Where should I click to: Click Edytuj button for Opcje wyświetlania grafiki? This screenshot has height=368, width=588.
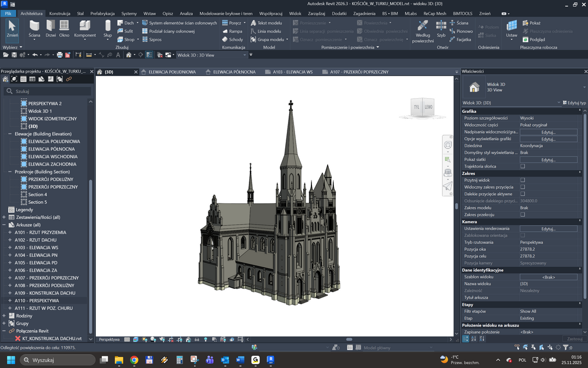(548, 139)
